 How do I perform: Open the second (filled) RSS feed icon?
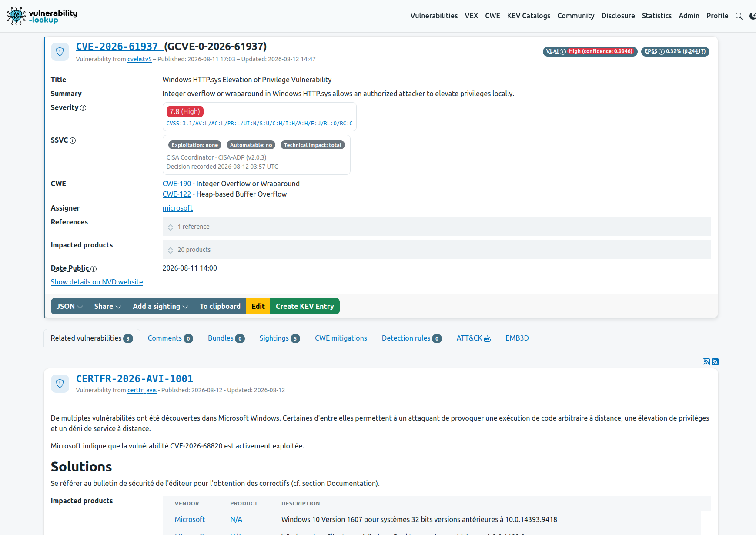click(x=715, y=362)
